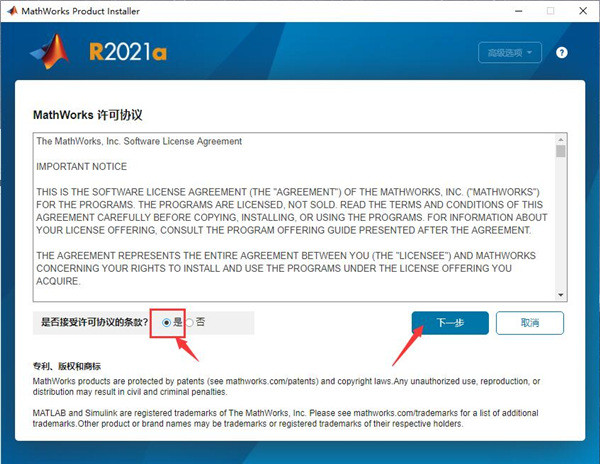600x464 pixels.
Task: Click the MathWorks 许可协议 heading
Action: [x=88, y=115]
